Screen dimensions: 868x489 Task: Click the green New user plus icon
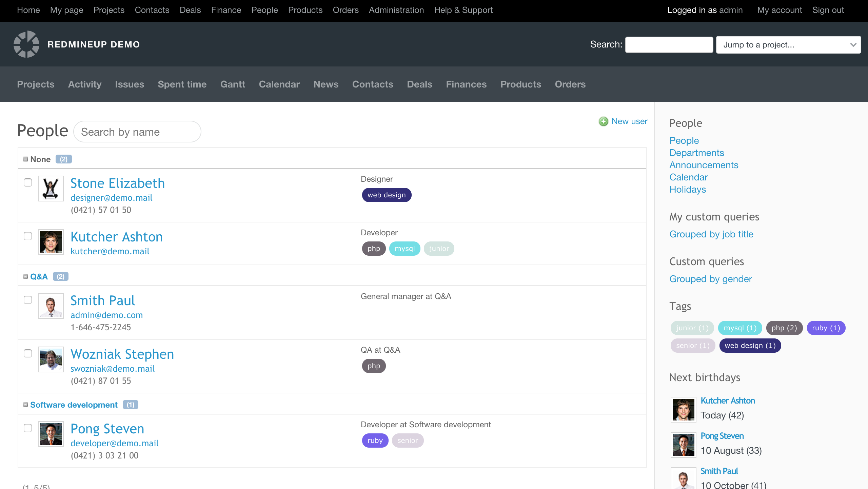point(603,121)
